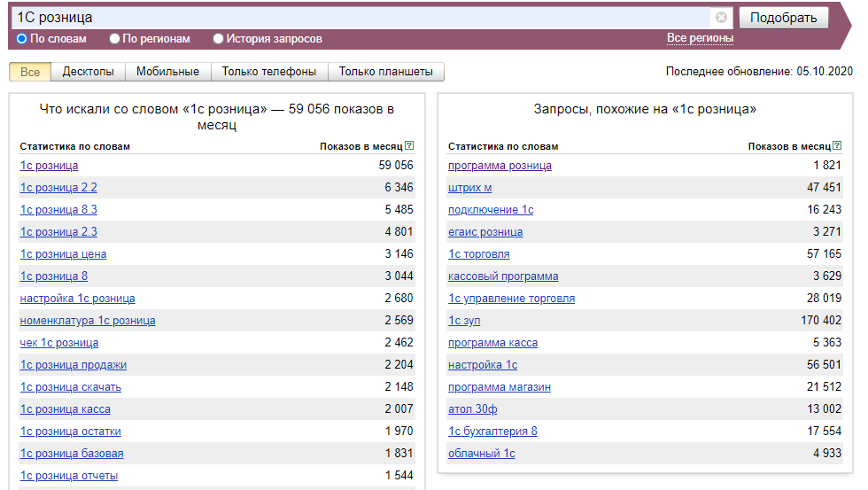Select the 'По словам' radio button
Screen dimensions: 868x490
[x=22, y=39]
